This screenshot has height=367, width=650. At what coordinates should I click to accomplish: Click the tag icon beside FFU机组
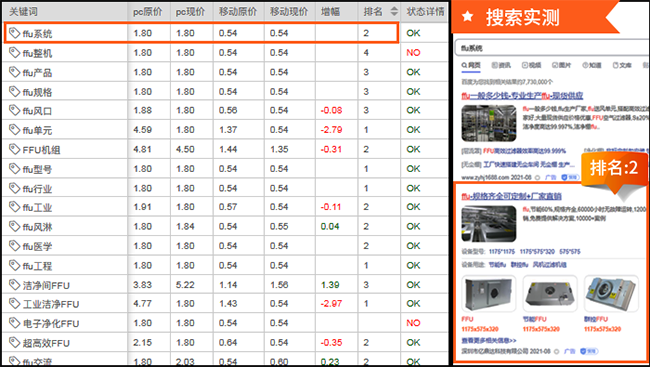click(15, 149)
